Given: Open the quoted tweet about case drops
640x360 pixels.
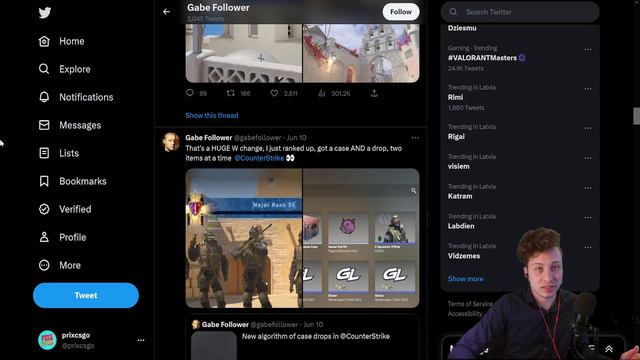Looking at the screenshot, I should (x=302, y=337).
